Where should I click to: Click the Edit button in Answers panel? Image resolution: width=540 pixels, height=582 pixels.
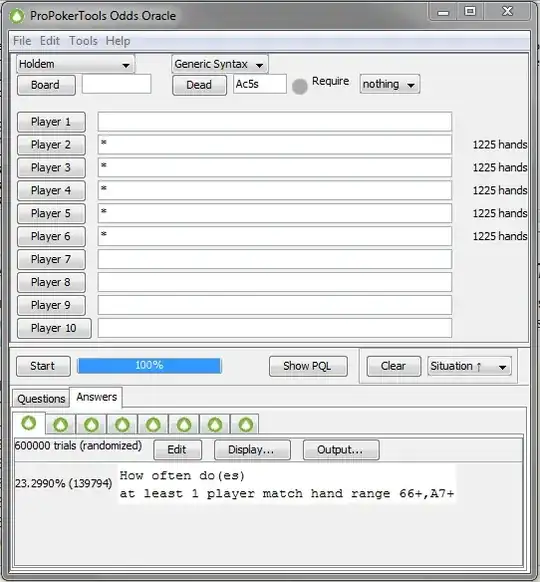tap(177, 450)
